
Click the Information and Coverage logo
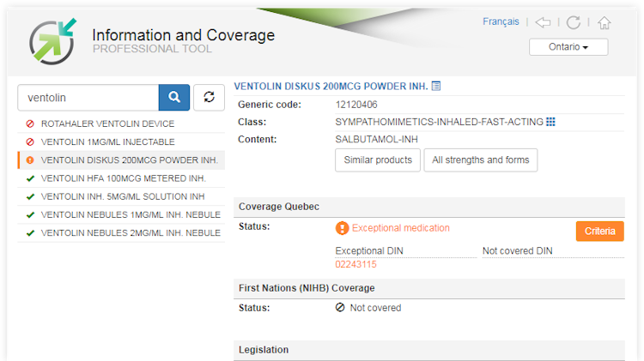click(x=52, y=41)
